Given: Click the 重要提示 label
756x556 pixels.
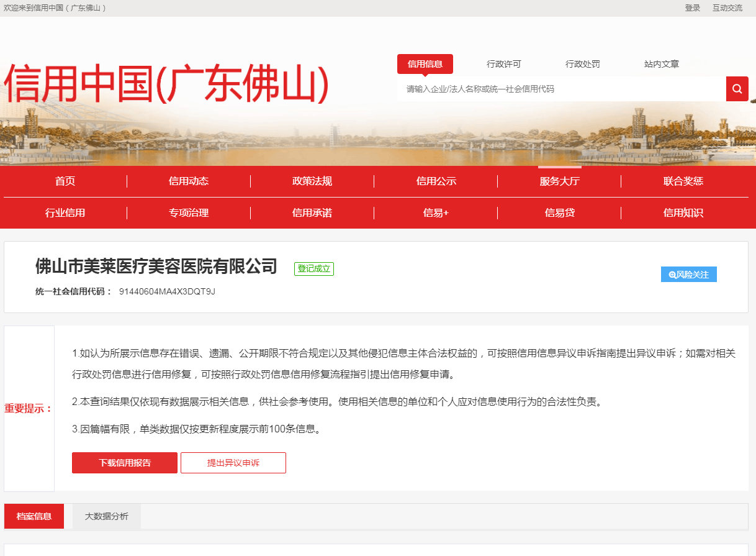Looking at the screenshot, I should [29, 409].
